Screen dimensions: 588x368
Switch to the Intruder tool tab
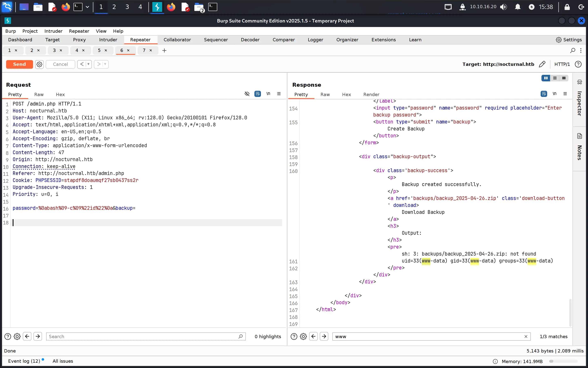coord(108,40)
